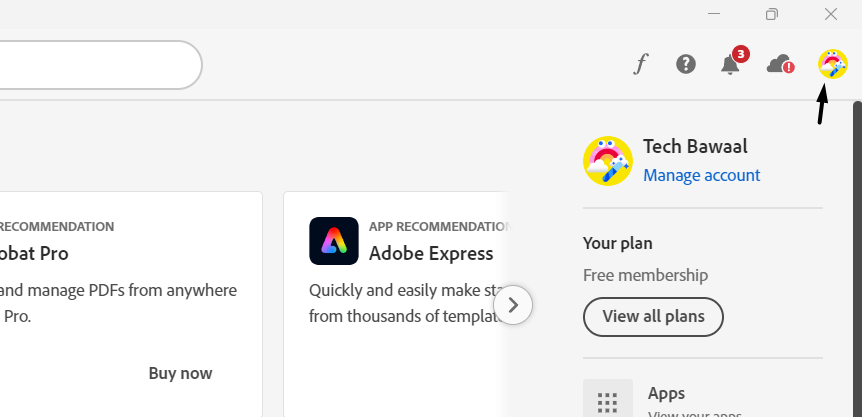
Task: Open the Apps grid icon
Action: click(x=607, y=402)
